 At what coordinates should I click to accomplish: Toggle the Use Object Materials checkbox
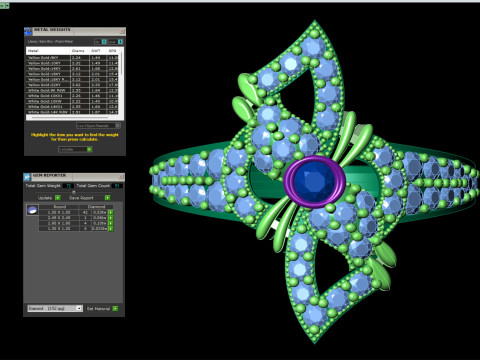(118, 126)
